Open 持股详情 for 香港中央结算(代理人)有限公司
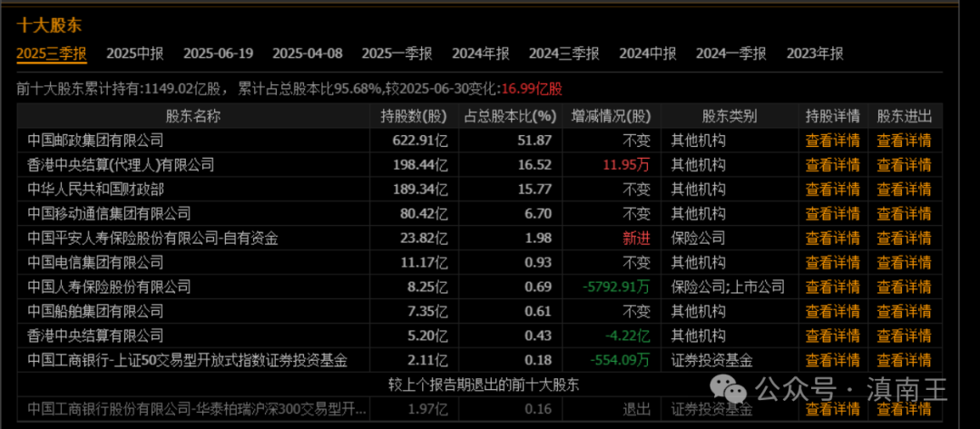The width and height of the screenshot is (980, 429). point(832,165)
